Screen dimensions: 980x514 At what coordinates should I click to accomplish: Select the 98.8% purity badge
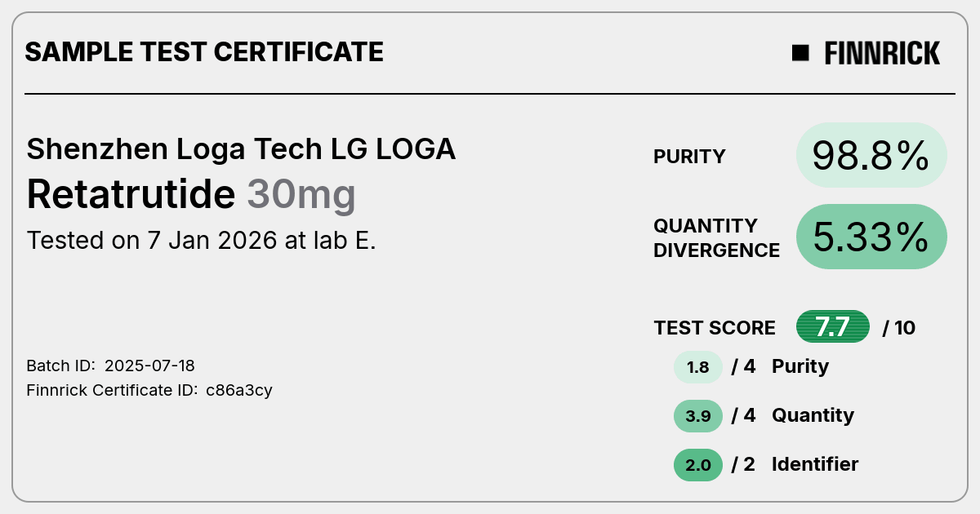point(871,155)
